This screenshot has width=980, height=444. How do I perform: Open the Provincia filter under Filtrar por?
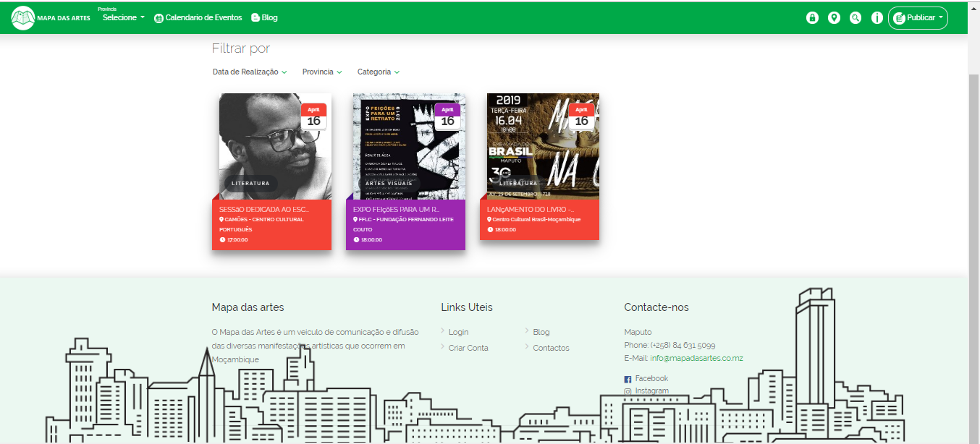coord(322,72)
